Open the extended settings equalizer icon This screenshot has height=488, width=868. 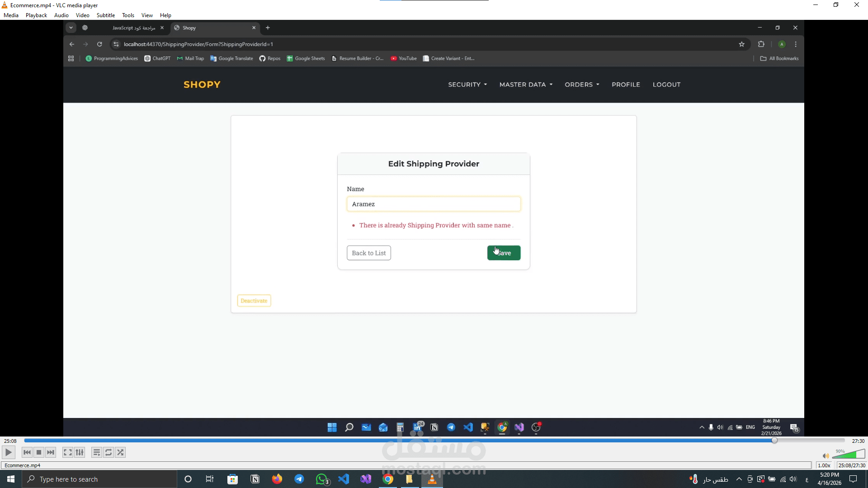pyautogui.click(x=80, y=452)
